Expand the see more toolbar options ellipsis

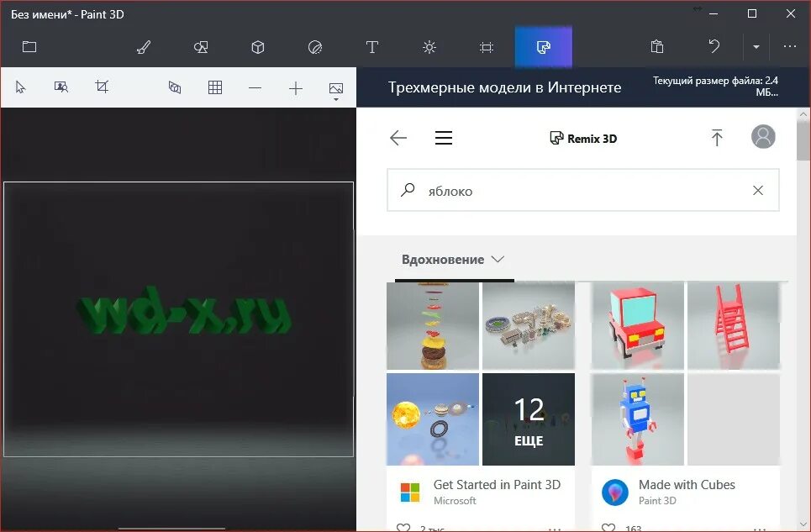pyautogui.click(x=788, y=47)
